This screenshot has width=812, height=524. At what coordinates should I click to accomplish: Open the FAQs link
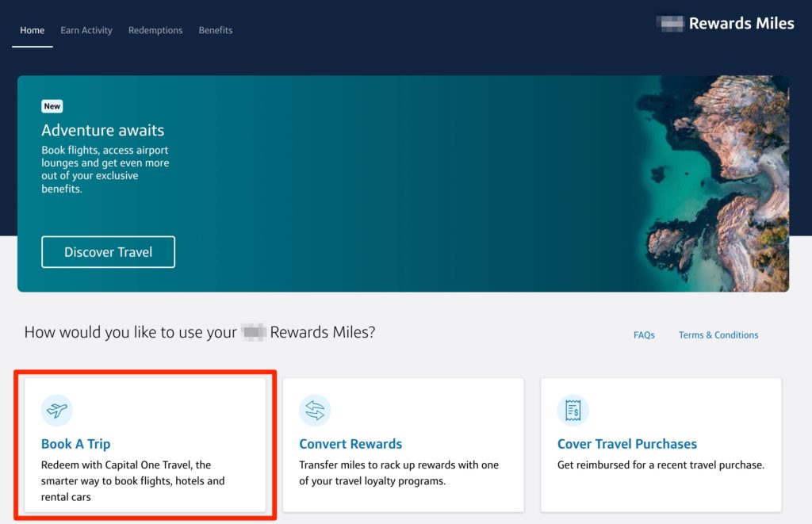click(x=644, y=335)
